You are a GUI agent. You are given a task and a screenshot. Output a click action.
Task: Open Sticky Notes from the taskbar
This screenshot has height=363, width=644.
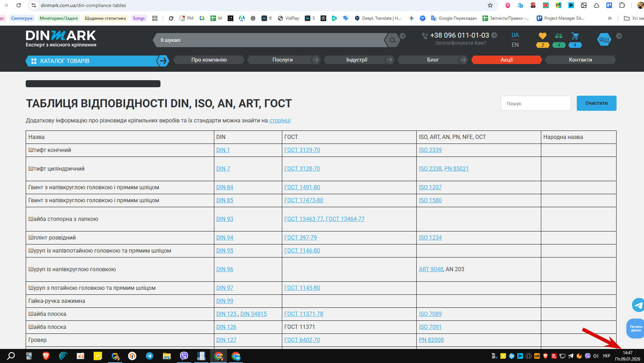(x=98, y=356)
